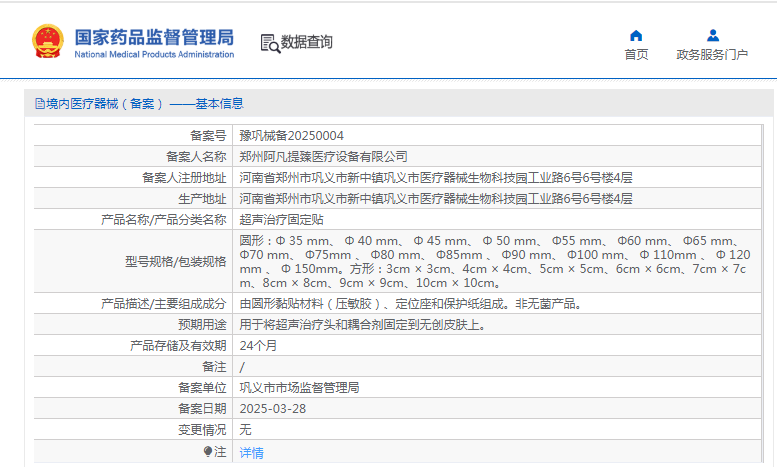The image size is (777, 467).
Task: Click the 产品名称/产品分类名称 row label
Action: point(164,220)
